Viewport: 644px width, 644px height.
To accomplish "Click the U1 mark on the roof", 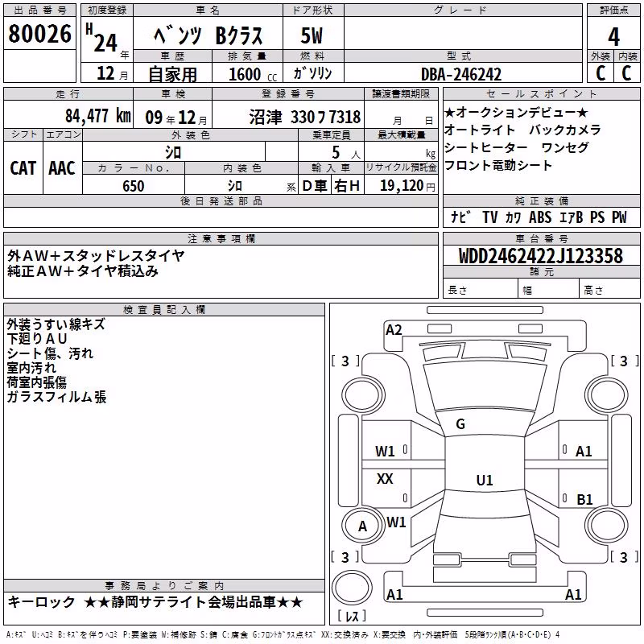I will tap(485, 480).
